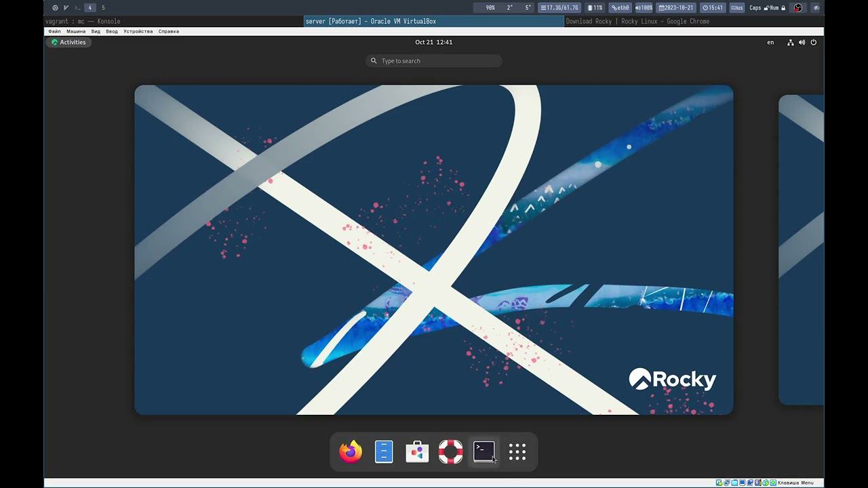Screen dimensions: 868x488
Task: Open the Ввод menu
Action: [x=112, y=31]
